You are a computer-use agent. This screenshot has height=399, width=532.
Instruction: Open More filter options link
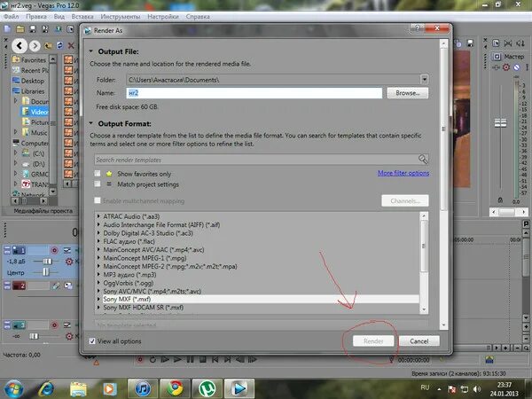coord(403,173)
